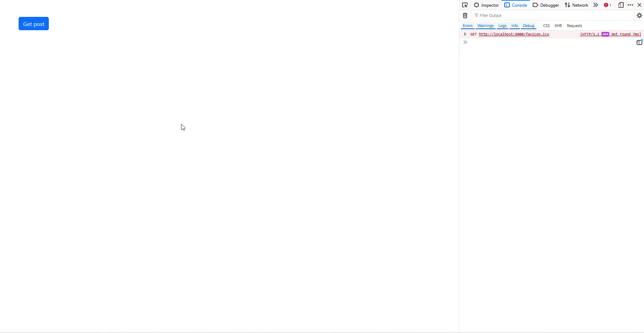This screenshot has width=644, height=333.
Task: Toggle the Logs filter
Action: tap(502, 26)
